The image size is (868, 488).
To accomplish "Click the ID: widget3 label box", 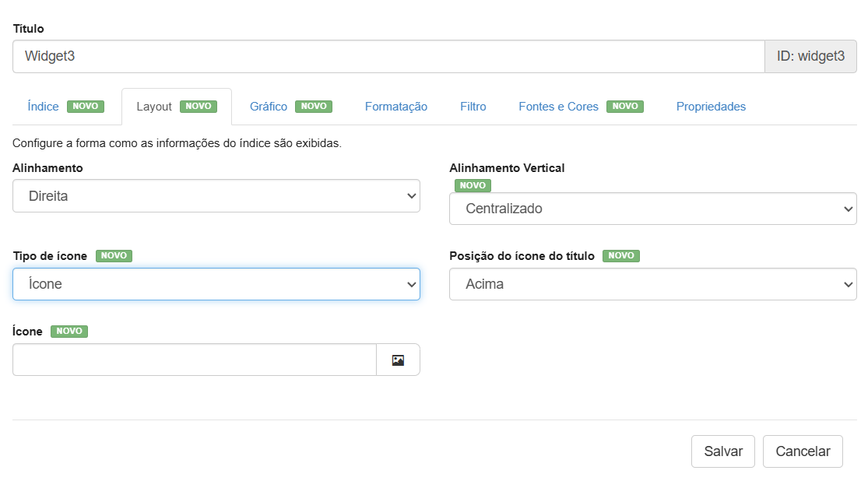I will click(810, 56).
